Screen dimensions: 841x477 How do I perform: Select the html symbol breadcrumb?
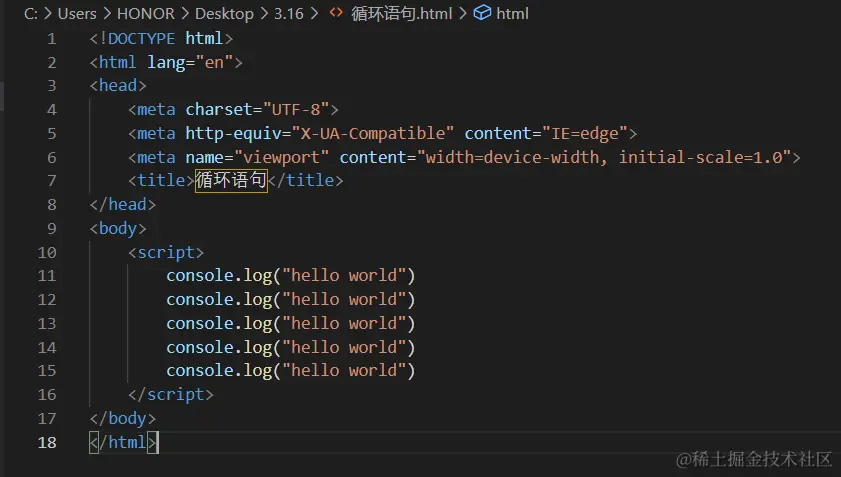pyautogui.click(x=512, y=13)
